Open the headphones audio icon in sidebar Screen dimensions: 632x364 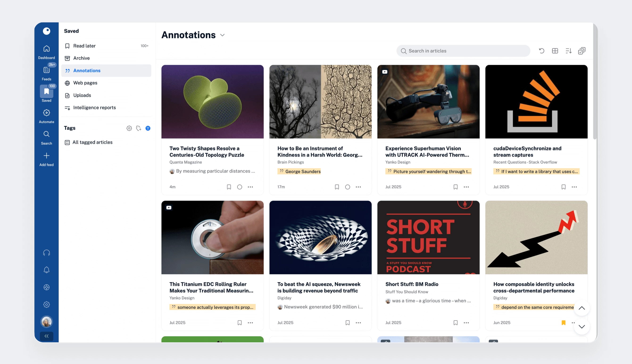(x=46, y=253)
